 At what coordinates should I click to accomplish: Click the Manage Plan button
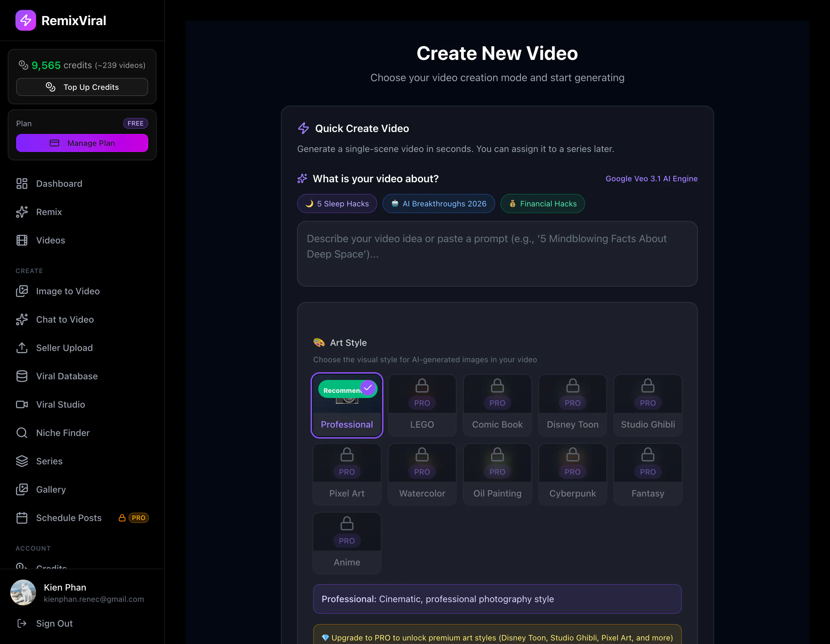click(x=82, y=143)
